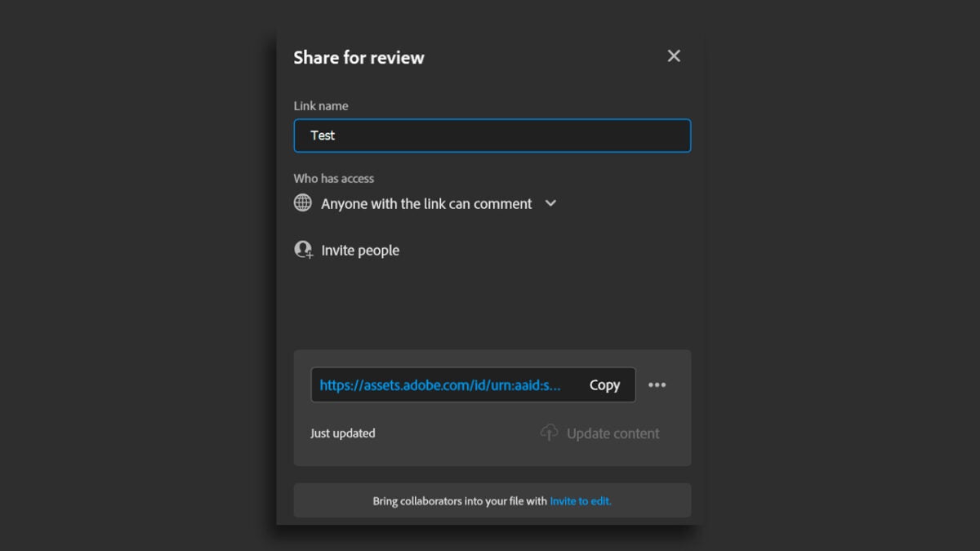Click the 'Who has access' label

[x=334, y=179]
